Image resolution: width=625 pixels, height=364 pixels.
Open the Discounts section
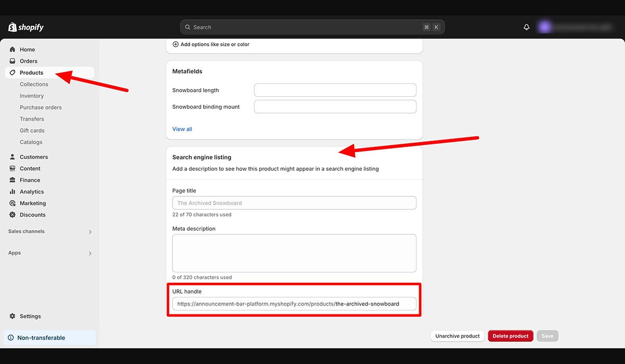click(x=32, y=215)
